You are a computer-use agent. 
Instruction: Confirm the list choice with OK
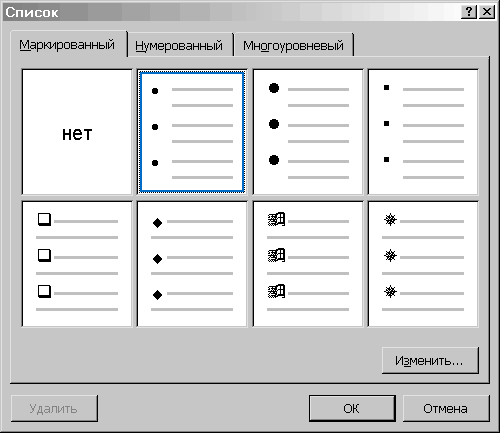(352, 409)
